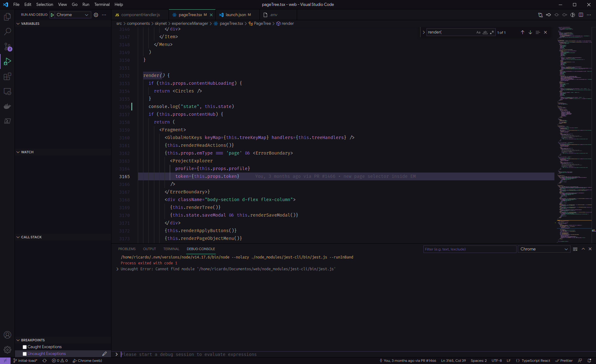Viewport: 596px width, 364px height.
Task: Expand the Uncaught Error console entry
Action: point(117,269)
